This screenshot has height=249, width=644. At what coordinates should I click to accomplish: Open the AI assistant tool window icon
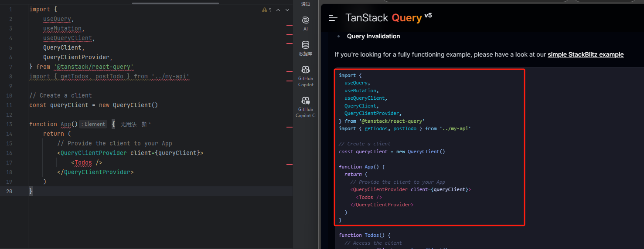(x=306, y=23)
